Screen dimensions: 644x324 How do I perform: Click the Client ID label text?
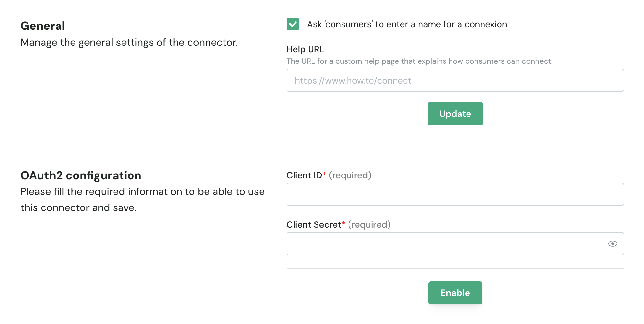(304, 175)
